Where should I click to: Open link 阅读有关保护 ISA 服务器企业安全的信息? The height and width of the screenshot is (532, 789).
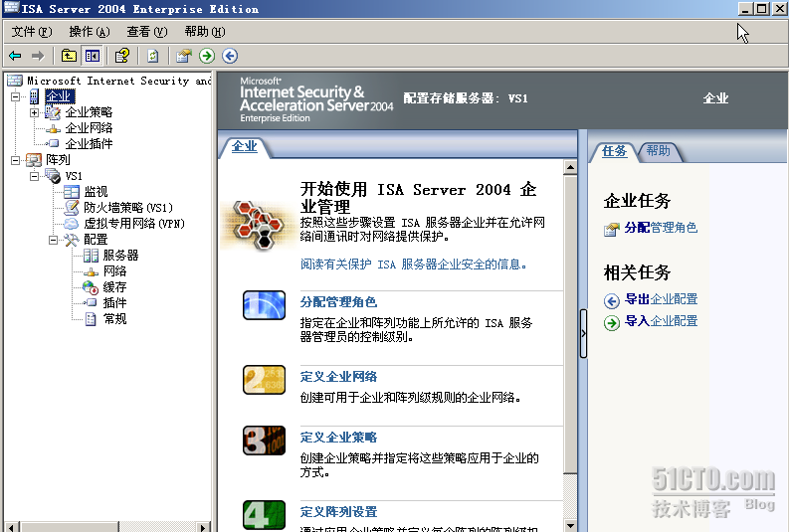413,265
